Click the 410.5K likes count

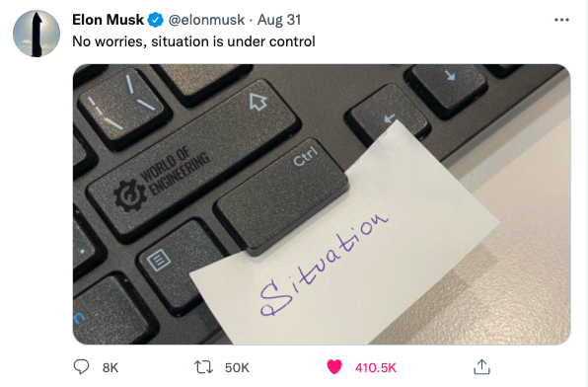click(375, 368)
